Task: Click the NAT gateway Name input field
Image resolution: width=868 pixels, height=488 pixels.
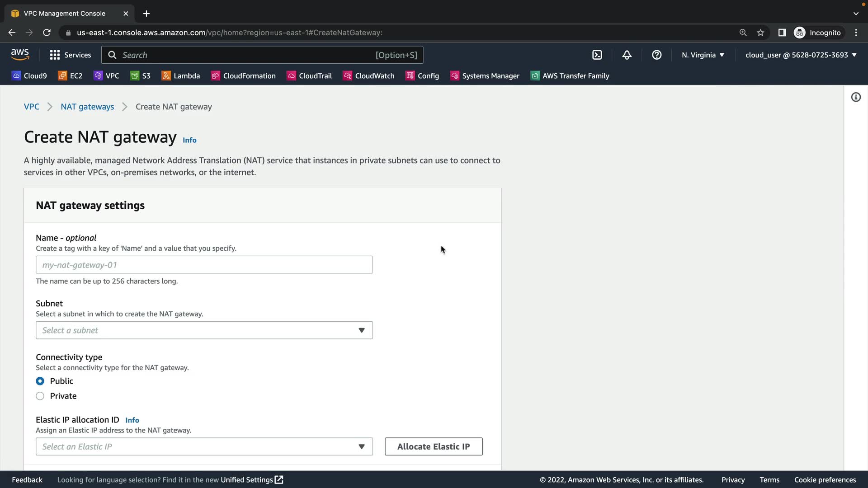Action: 204,265
